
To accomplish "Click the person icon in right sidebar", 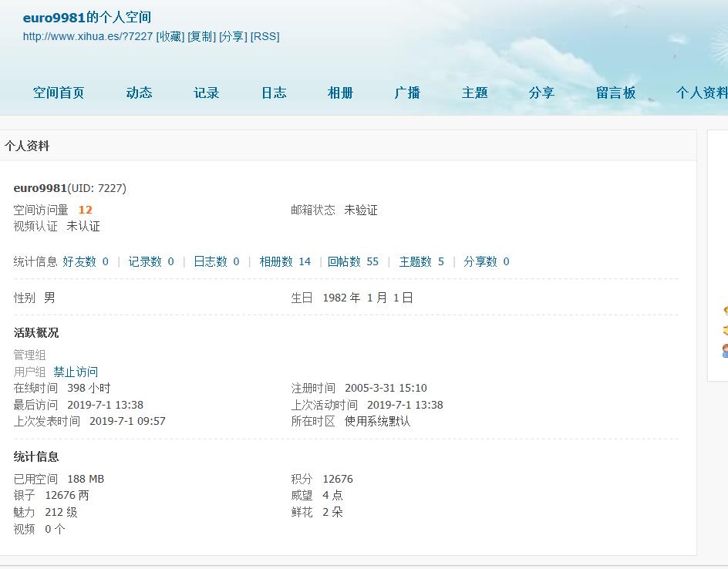I will point(725,351).
